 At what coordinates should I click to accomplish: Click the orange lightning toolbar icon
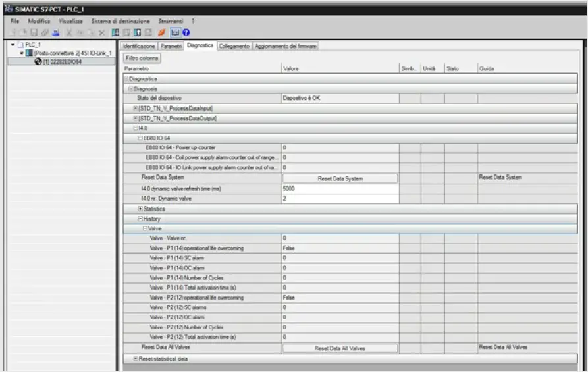point(161,32)
